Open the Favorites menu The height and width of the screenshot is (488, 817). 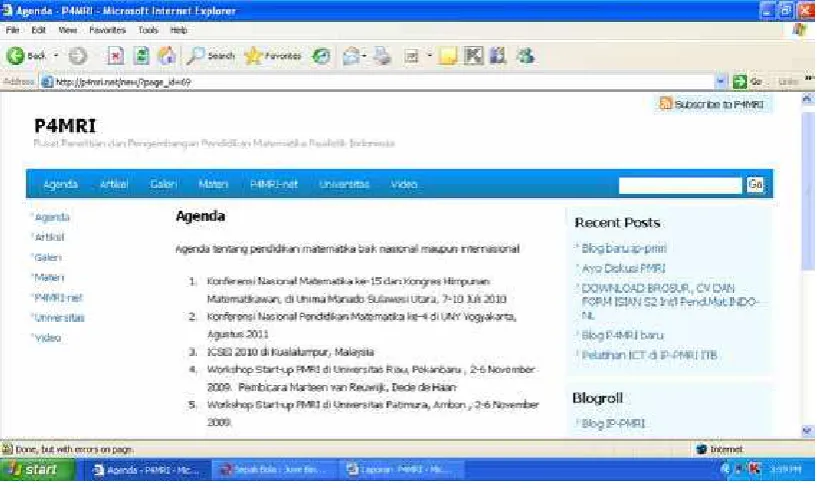click(x=107, y=30)
